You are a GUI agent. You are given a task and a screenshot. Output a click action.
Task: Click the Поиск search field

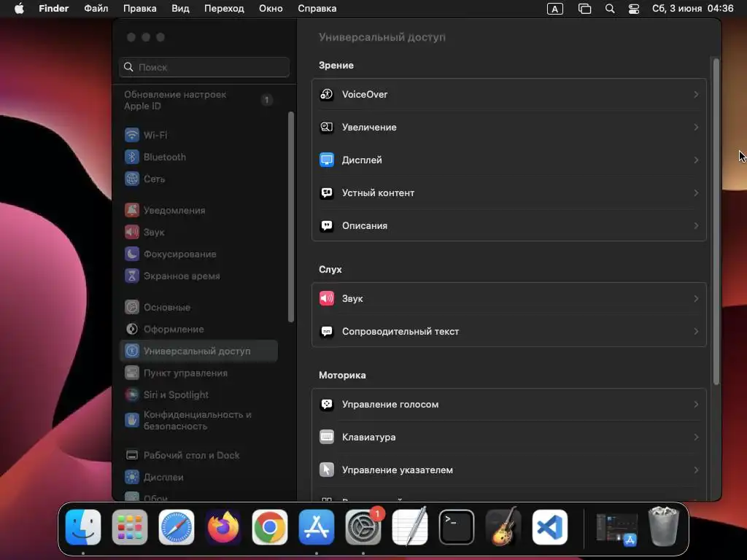pos(204,67)
